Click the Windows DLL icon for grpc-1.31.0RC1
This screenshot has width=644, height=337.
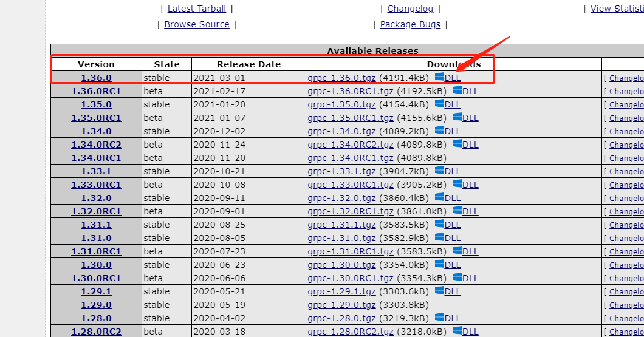pos(457,250)
